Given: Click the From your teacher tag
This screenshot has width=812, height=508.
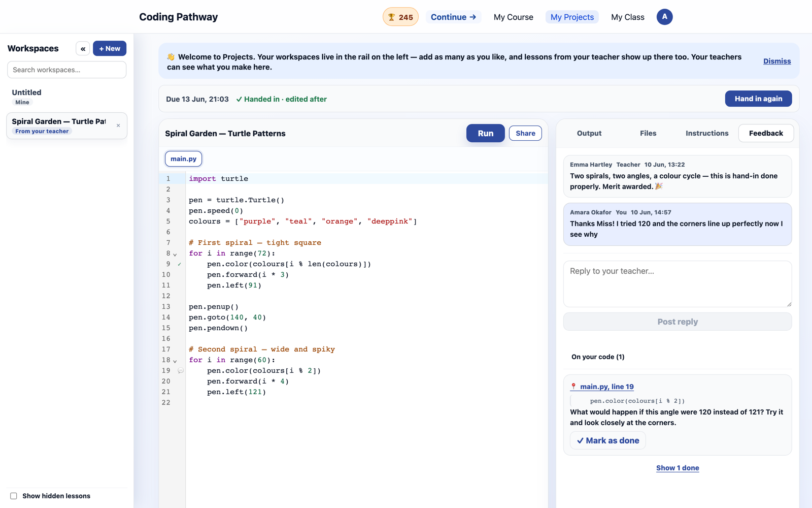Looking at the screenshot, I should click(x=42, y=131).
